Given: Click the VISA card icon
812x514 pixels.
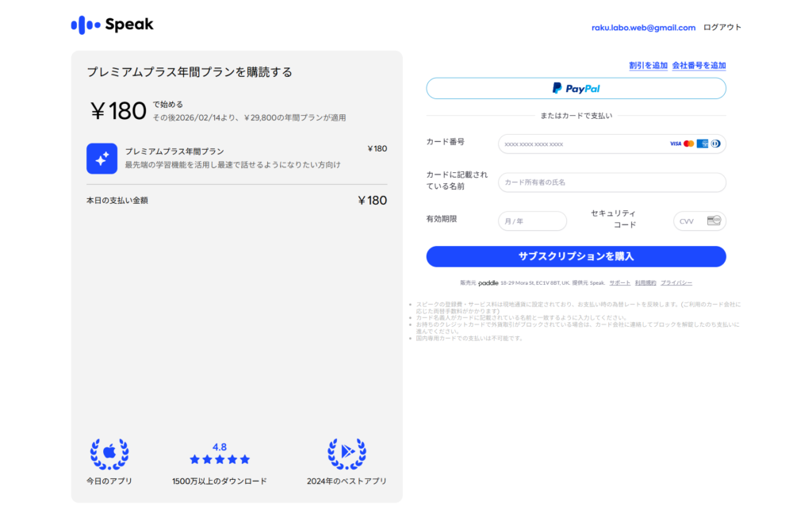Looking at the screenshot, I should coord(675,144).
